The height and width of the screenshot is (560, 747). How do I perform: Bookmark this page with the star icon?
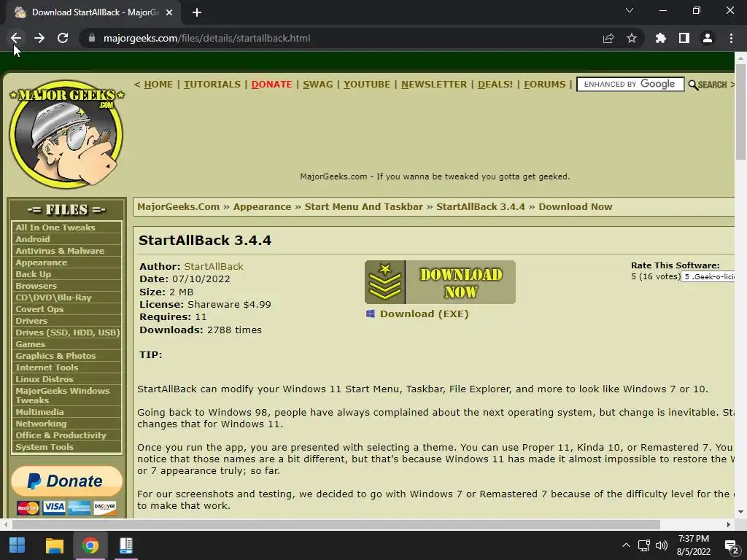point(631,38)
